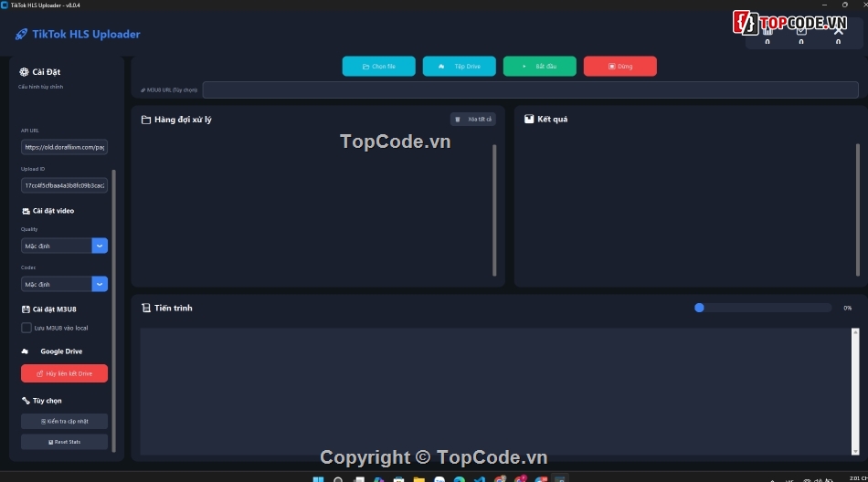Click the Hàng đợi xử lý folder icon

pyautogui.click(x=146, y=120)
